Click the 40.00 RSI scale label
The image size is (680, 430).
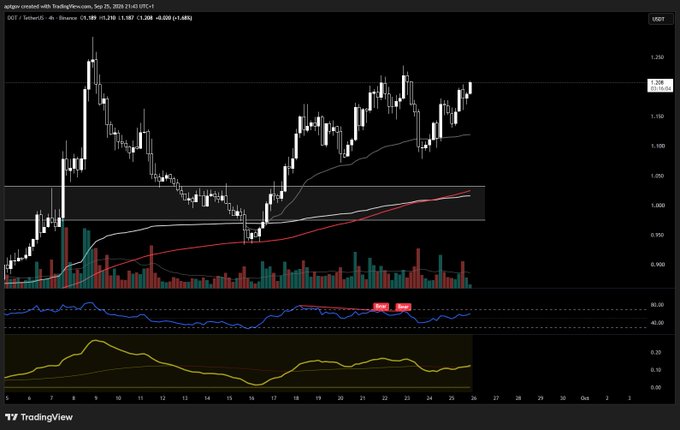[x=657, y=322]
